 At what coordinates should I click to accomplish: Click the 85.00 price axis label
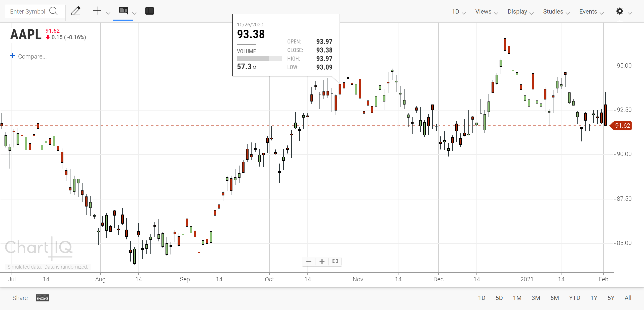click(x=624, y=243)
